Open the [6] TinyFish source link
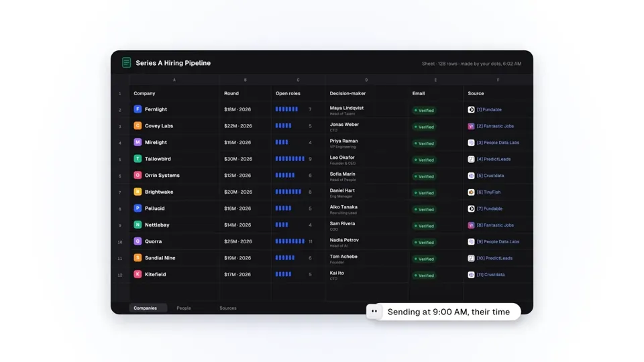The image size is (644, 362). 489,192
